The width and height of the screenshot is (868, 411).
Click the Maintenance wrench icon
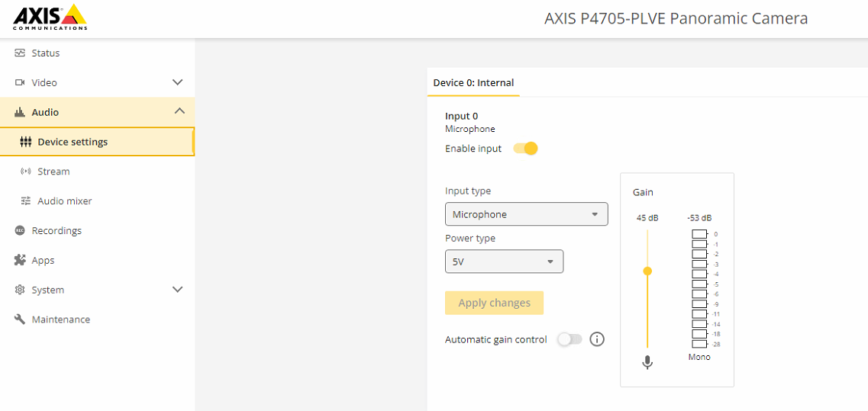(x=20, y=319)
